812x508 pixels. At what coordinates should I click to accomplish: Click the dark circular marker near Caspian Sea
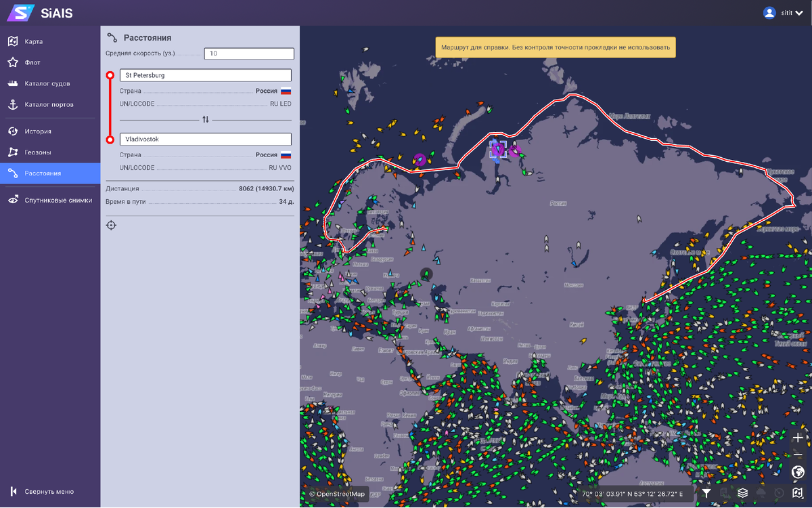(x=426, y=274)
